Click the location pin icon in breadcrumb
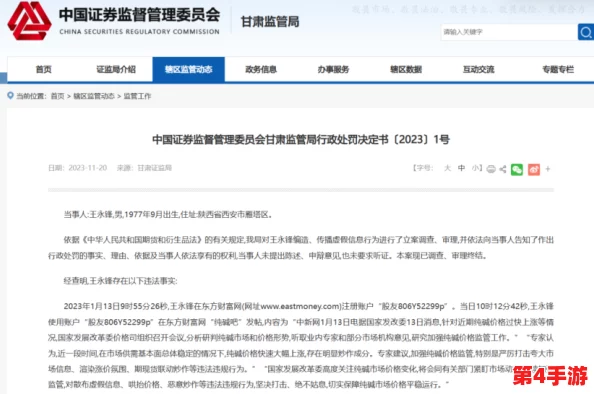This screenshot has height=394, width=594. point(11,95)
